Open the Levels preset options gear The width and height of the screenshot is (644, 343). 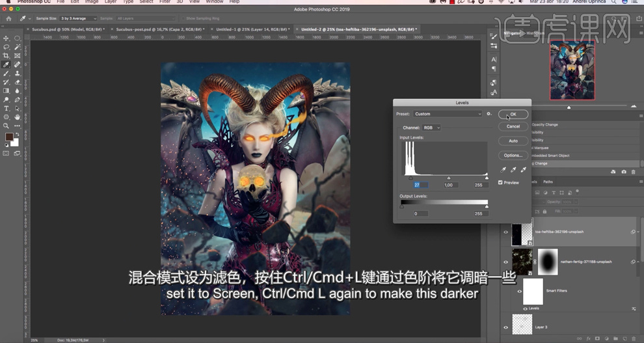[489, 114]
